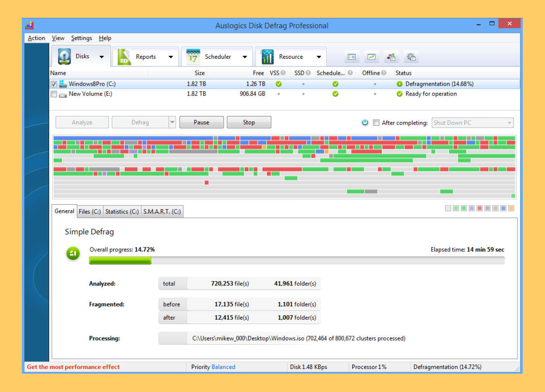Viewport: 545px width, 392px height.
Task: Open the Settings menu
Action: (x=82, y=38)
